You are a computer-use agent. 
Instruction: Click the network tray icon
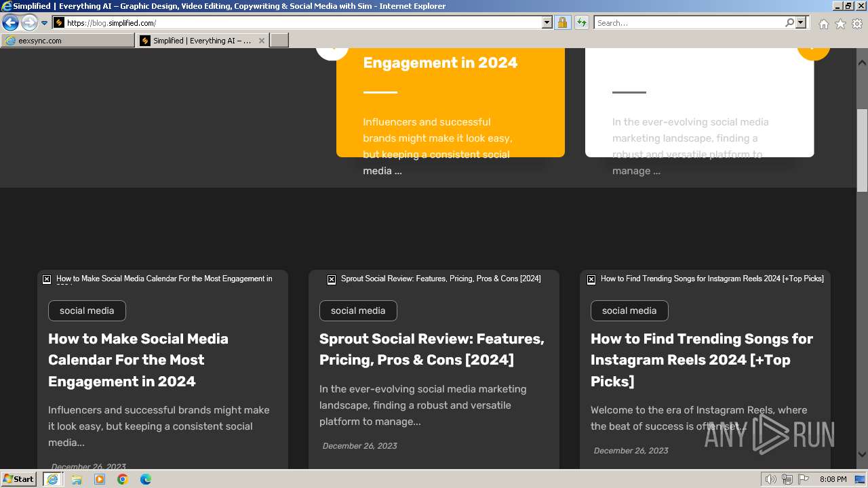(x=787, y=480)
